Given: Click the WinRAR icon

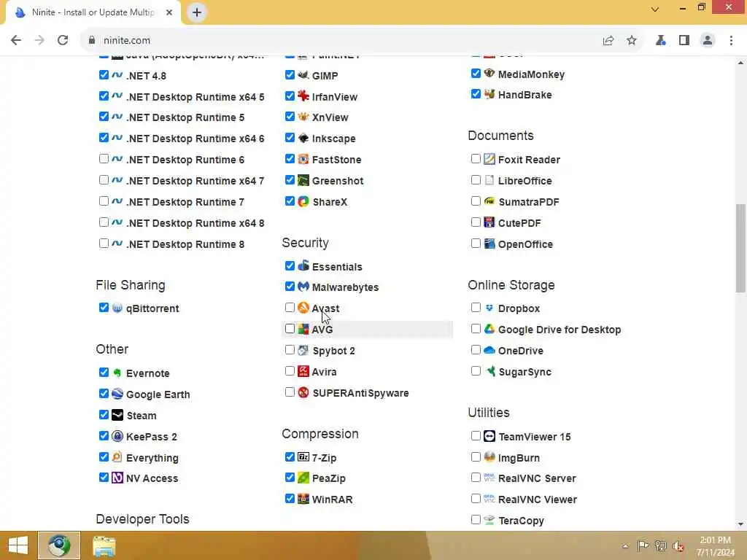Looking at the screenshot, I should pos(303,499).
